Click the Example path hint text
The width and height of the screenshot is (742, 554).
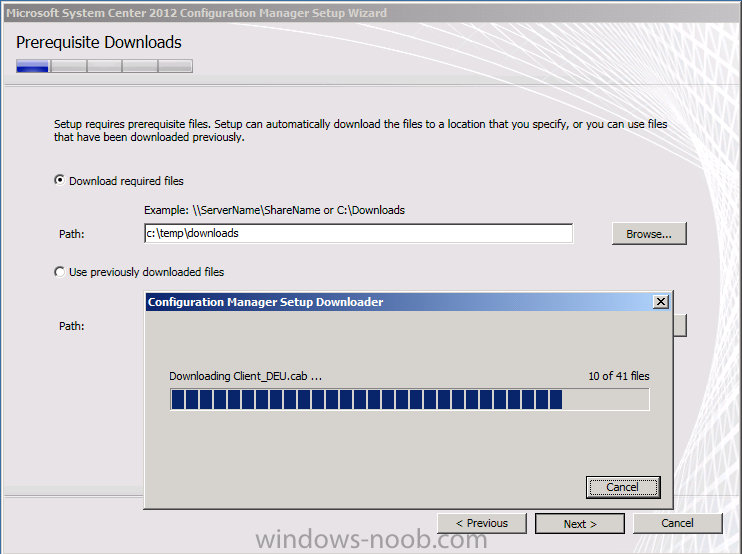(x=274, y=210)
